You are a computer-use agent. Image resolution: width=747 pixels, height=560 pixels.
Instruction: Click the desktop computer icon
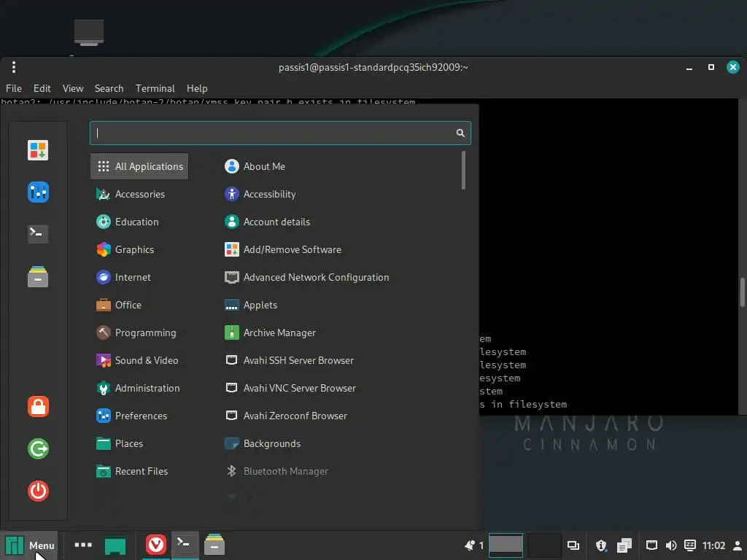tap(89, 33)
